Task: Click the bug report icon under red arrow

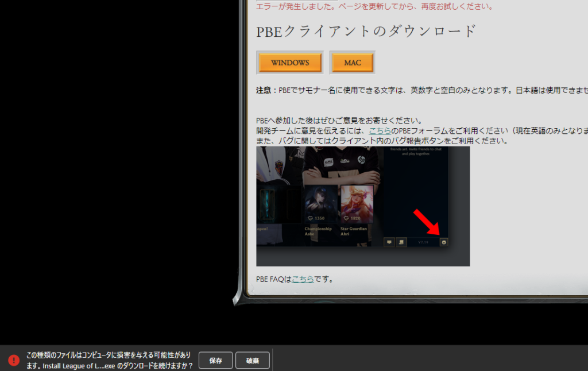Action: tap(444, 242)
